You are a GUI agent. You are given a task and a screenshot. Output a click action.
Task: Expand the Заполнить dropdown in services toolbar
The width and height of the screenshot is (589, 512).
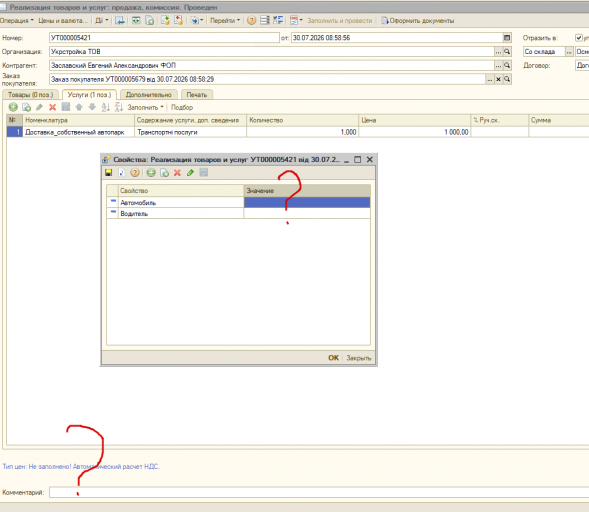click(x=145, y=107)
